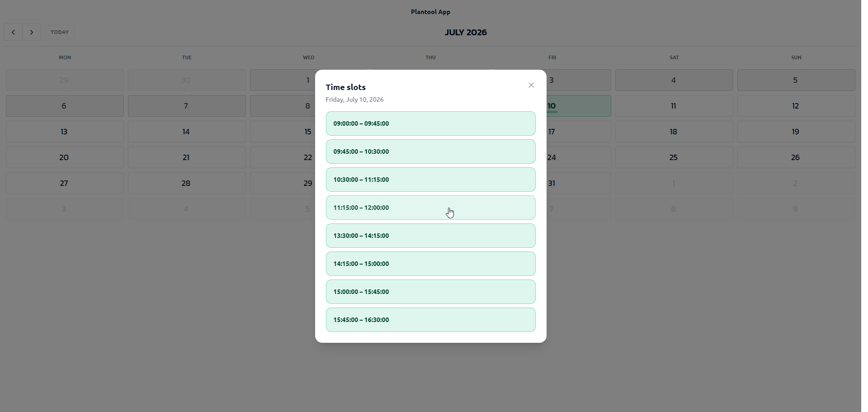The image size is (868, 412).
Task: Go to next month arrow
Action: click(x=32, y=32)
